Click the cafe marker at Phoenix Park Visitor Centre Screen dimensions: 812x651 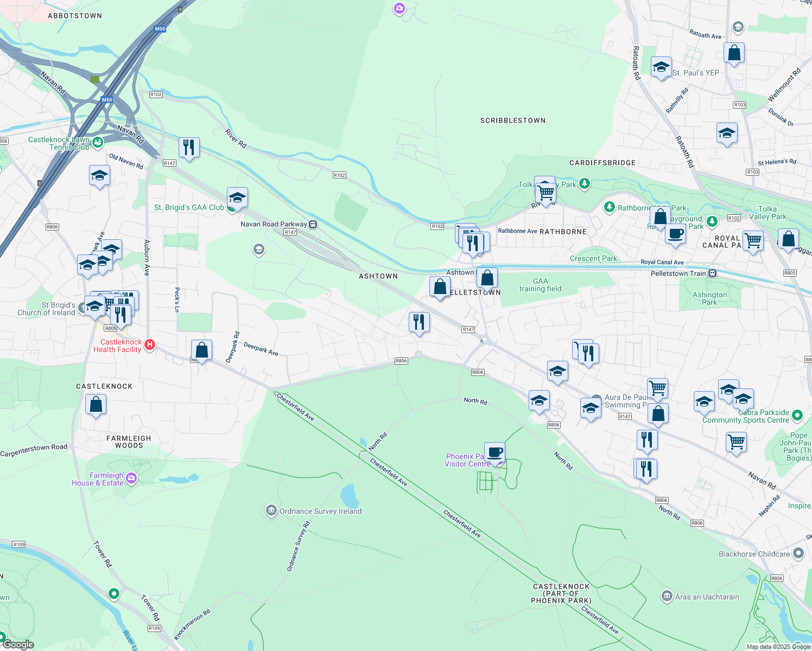(x=494, y=452)
